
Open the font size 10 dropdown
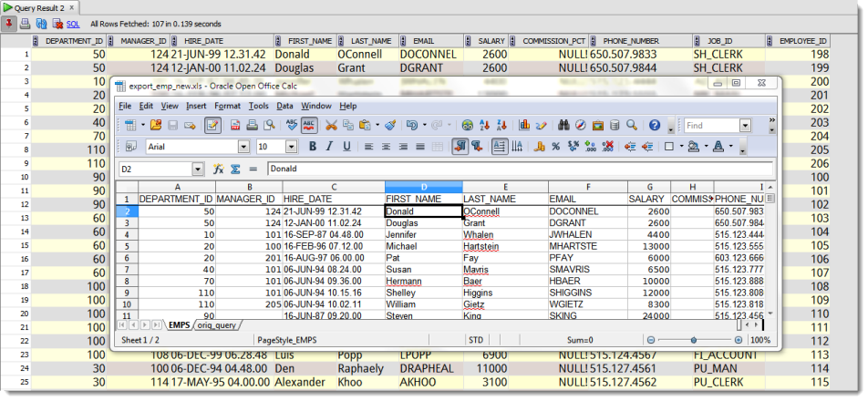291,147
